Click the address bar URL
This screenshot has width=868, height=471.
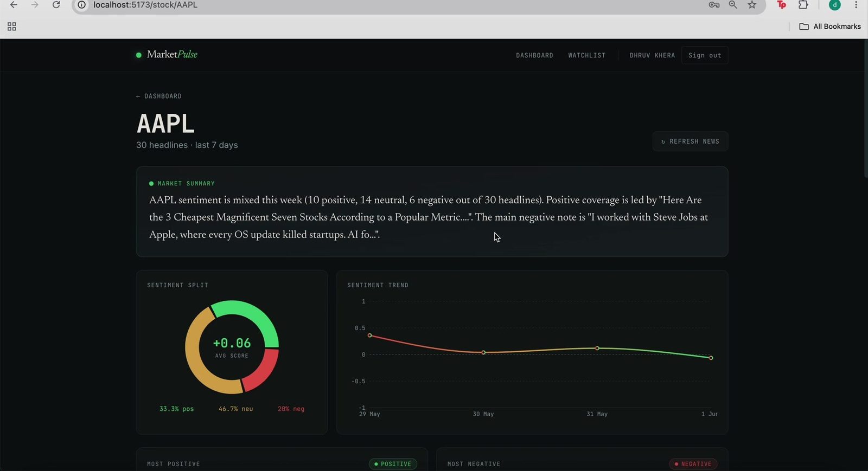click(145, 5)
